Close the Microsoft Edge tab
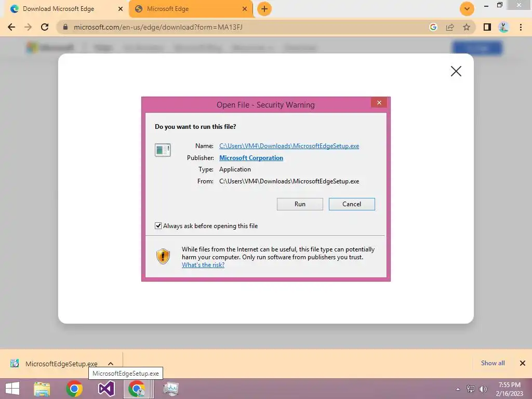Image resolution: width=532 pixels, height=399 pixels. tap(245, 9)
